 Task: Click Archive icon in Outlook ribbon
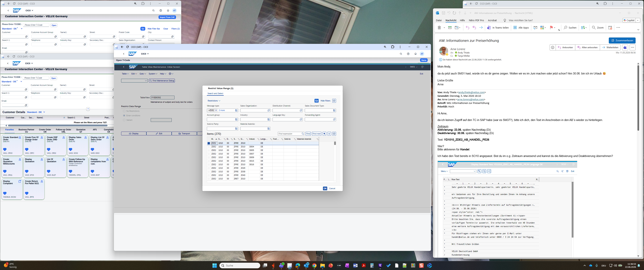(x=450, y=28)
